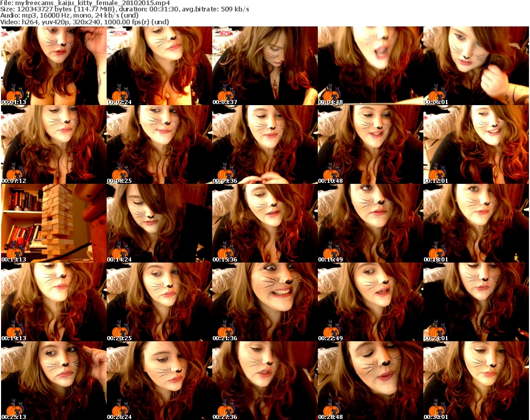This screenshot has height=420, width=530.
Task: Click the Video h264 info line
Action: 84,22
